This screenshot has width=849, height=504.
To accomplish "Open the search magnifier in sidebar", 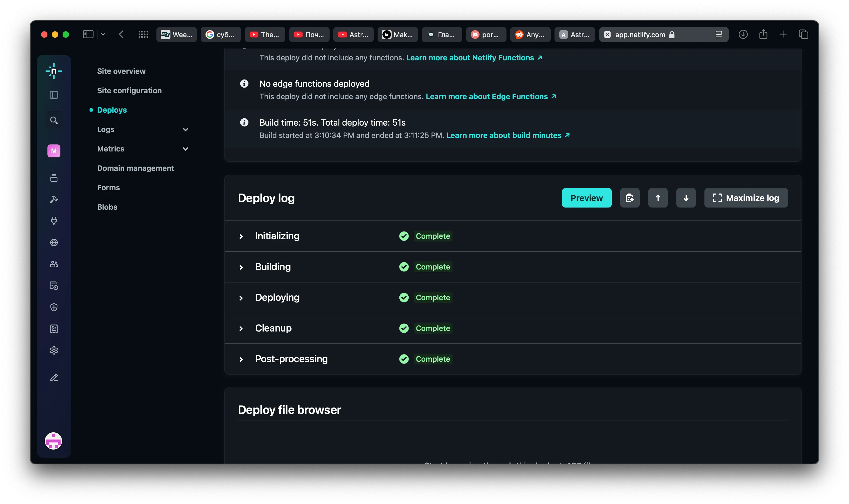I will (x=54, y=120).
